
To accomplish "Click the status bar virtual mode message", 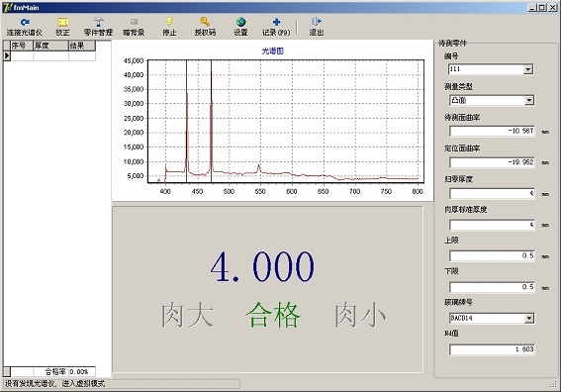I will tap(54, 384).
